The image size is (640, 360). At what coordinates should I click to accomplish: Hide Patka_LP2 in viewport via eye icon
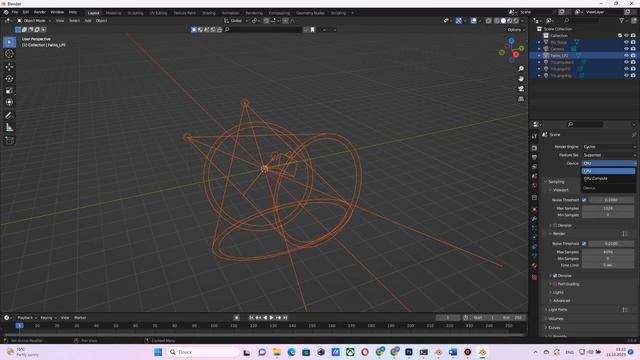pos(626,56)
